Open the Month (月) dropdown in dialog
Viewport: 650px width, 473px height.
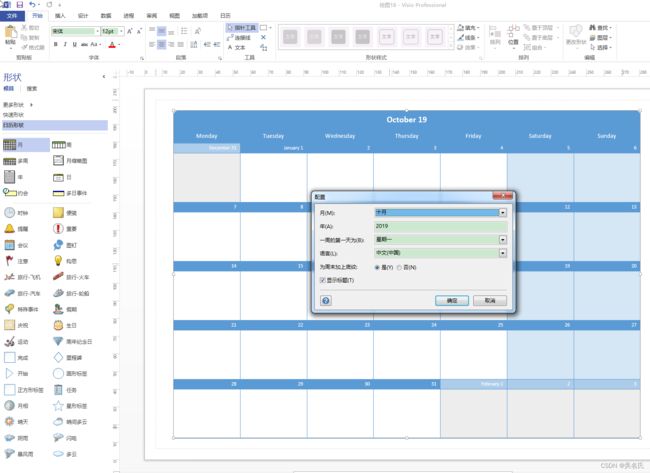tap(502, 213)
